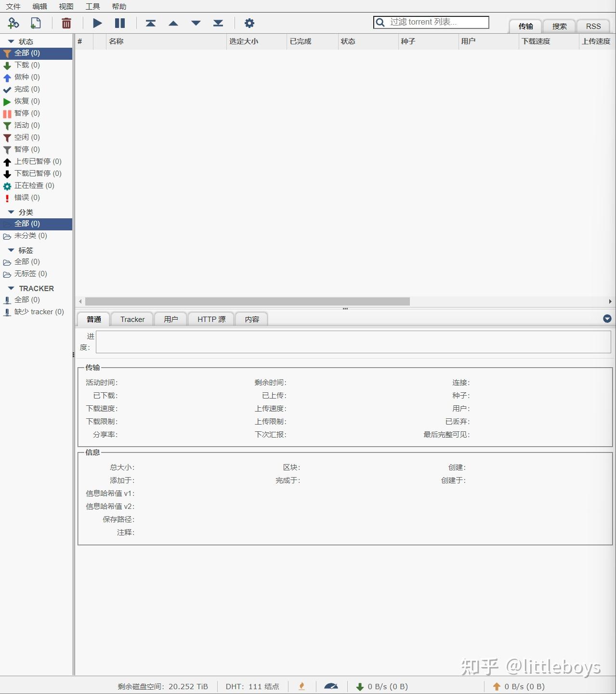This screenshot has height=694, width=616.
Task: Pause torrents with the pause icon
Action: point(119,23)
